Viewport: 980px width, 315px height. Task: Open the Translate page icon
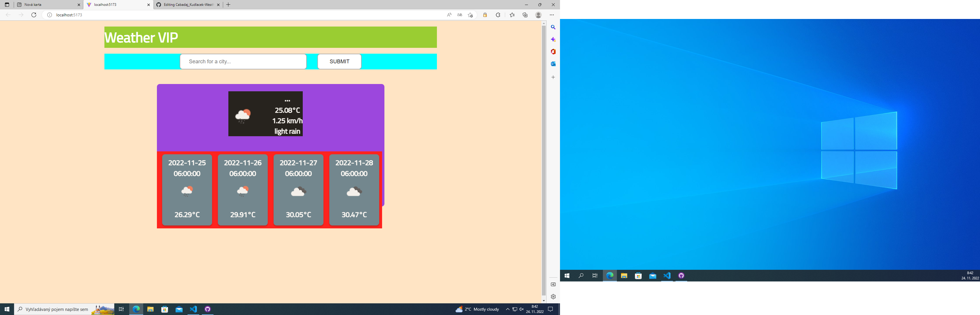tap(460, 15)
